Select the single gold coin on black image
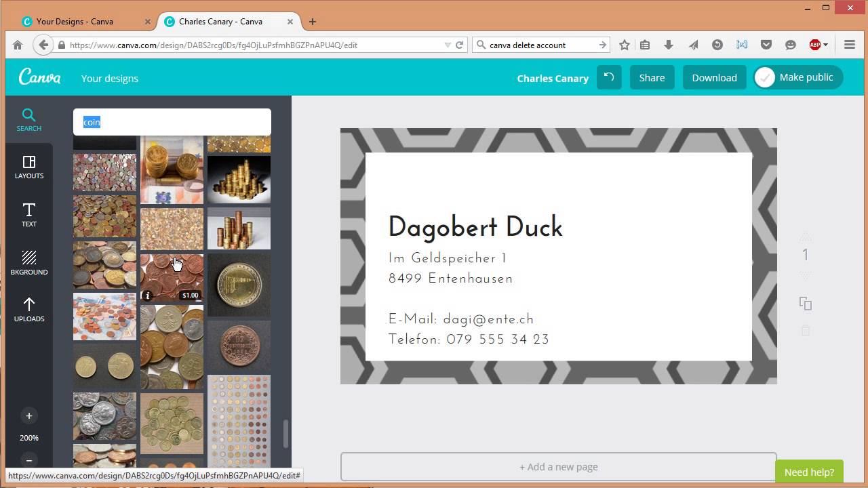Screen dimensions: 868x488 [239, 285]
